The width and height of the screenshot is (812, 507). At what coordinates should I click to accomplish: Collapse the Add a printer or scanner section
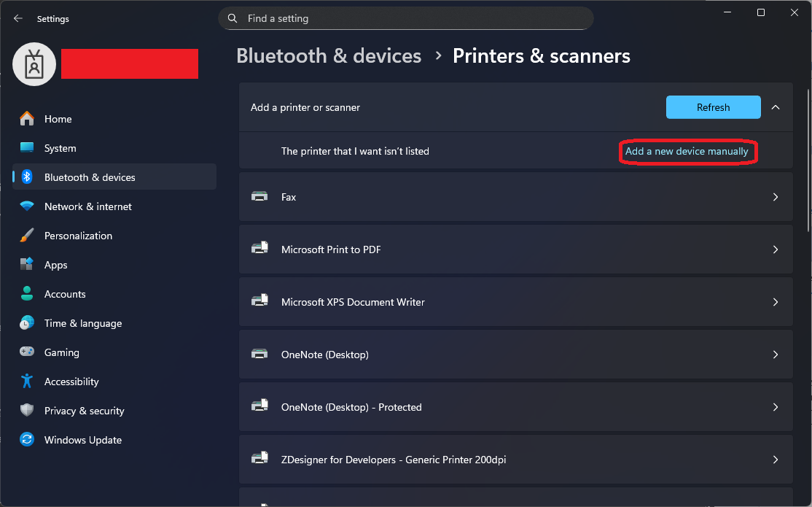click(776, 107)
